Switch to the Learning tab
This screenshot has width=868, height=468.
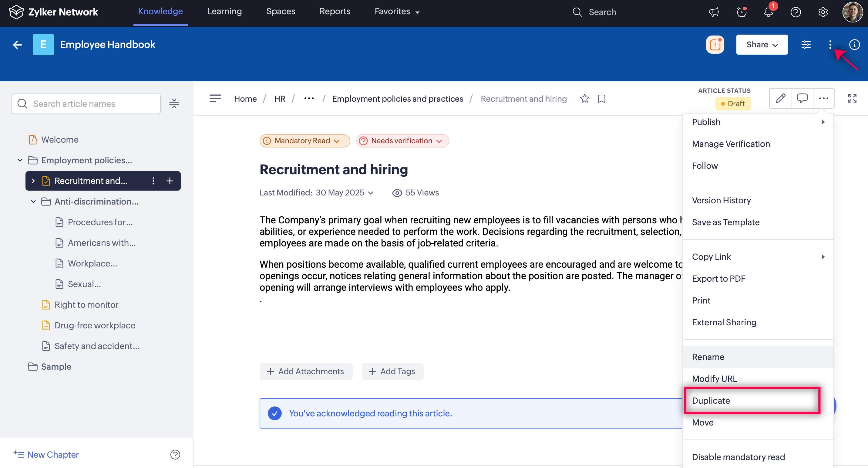click(224, 12)
